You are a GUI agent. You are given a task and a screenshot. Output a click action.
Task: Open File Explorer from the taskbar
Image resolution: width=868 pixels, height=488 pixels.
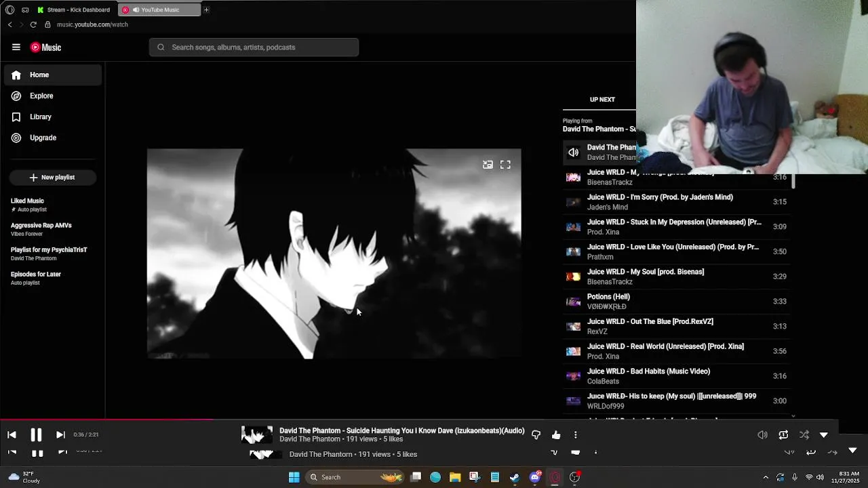(455, 477)
